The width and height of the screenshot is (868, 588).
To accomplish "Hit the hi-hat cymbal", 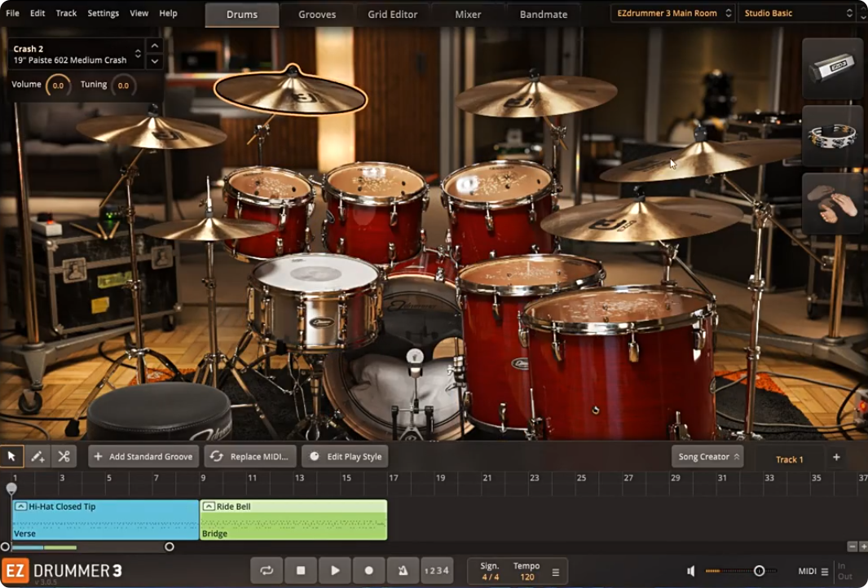I will pos(208,229).
